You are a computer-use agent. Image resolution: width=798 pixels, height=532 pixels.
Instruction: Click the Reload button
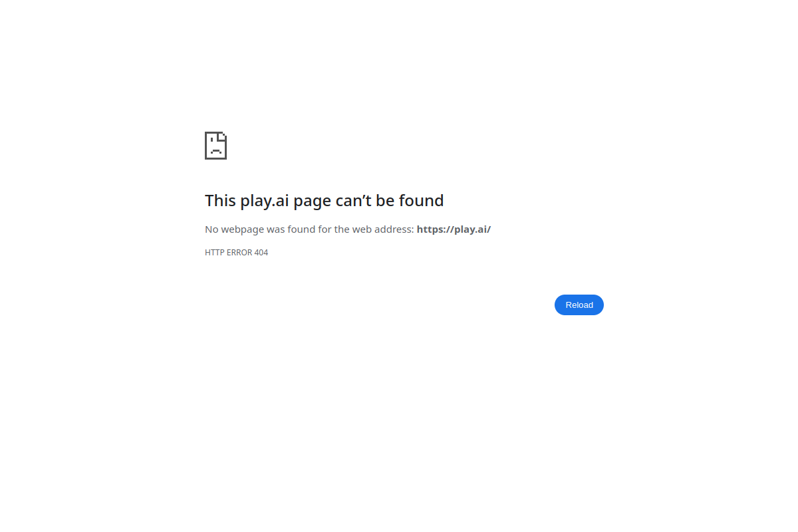tap(579, 305)
